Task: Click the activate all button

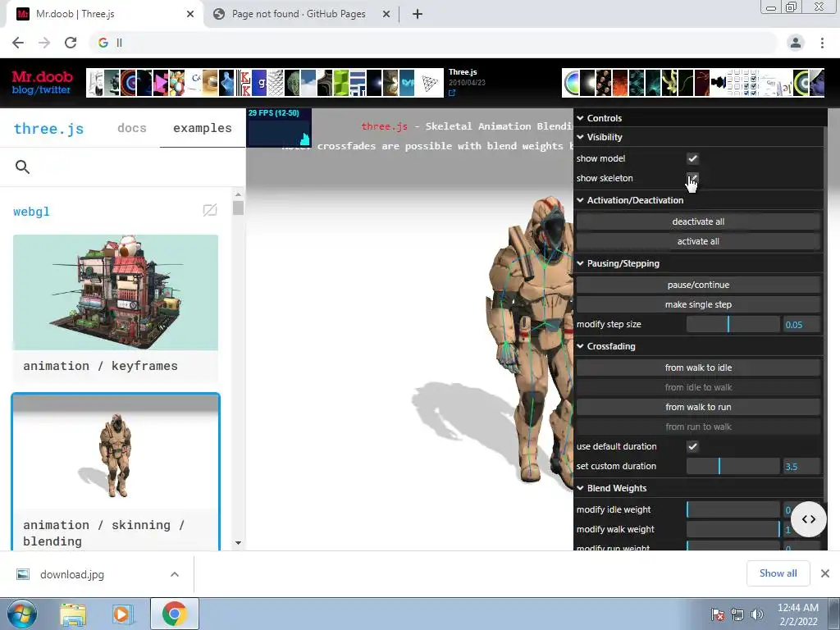Action: tap(698, 242)
